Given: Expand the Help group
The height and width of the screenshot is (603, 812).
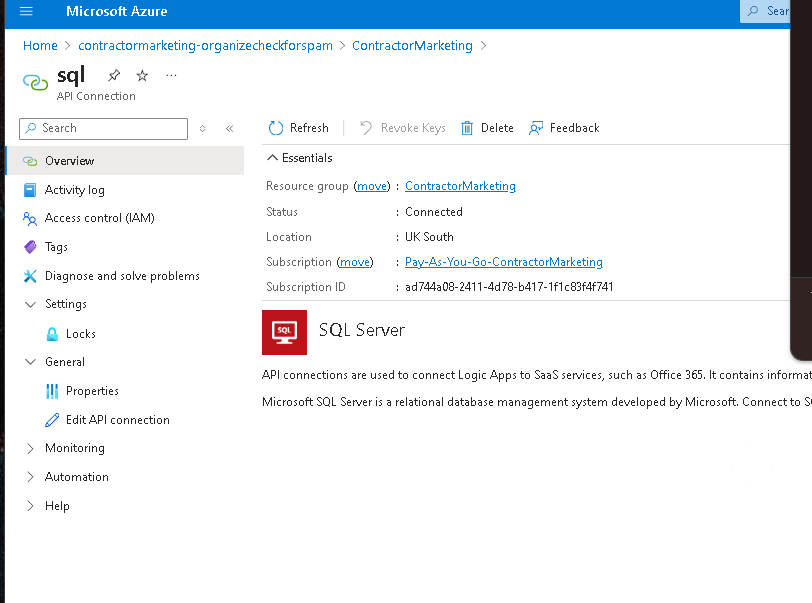Looking at the screenshot, I should coord(30,506).
